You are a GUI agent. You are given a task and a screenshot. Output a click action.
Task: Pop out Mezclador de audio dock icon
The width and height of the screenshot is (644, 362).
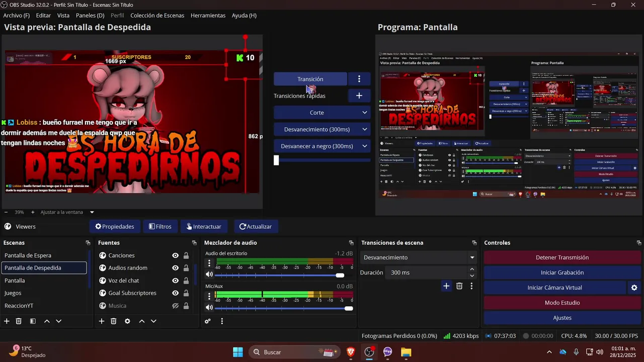[351, 243]
